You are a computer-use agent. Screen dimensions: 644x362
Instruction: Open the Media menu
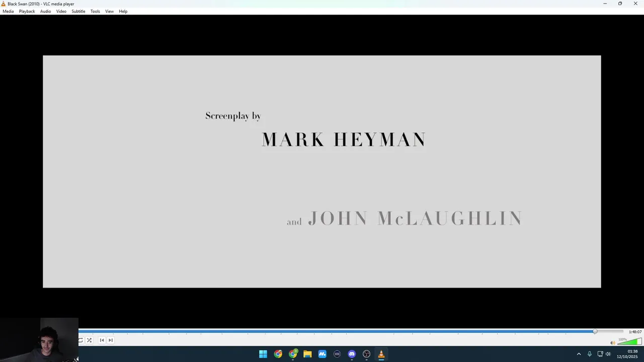8,11
